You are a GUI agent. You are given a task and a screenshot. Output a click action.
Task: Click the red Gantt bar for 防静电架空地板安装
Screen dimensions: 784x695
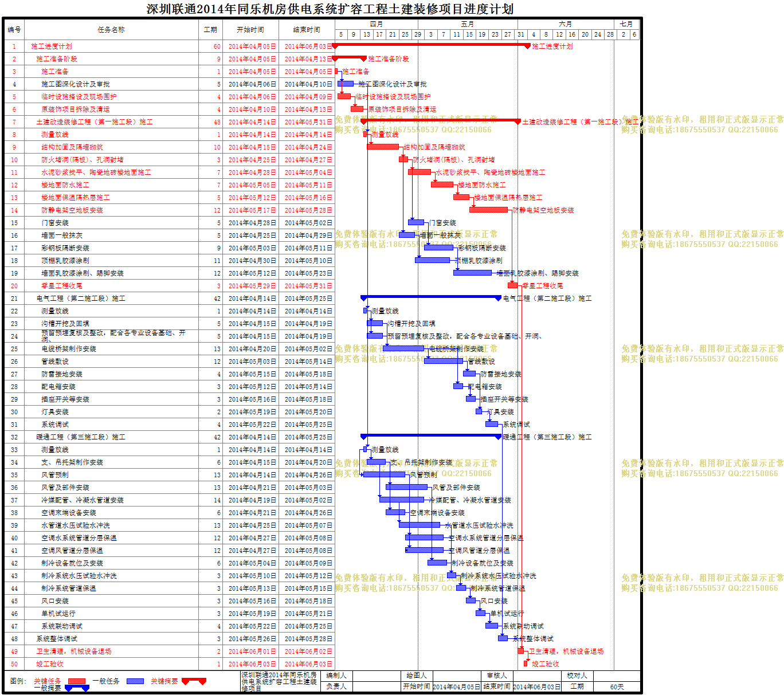coord(489,210)
